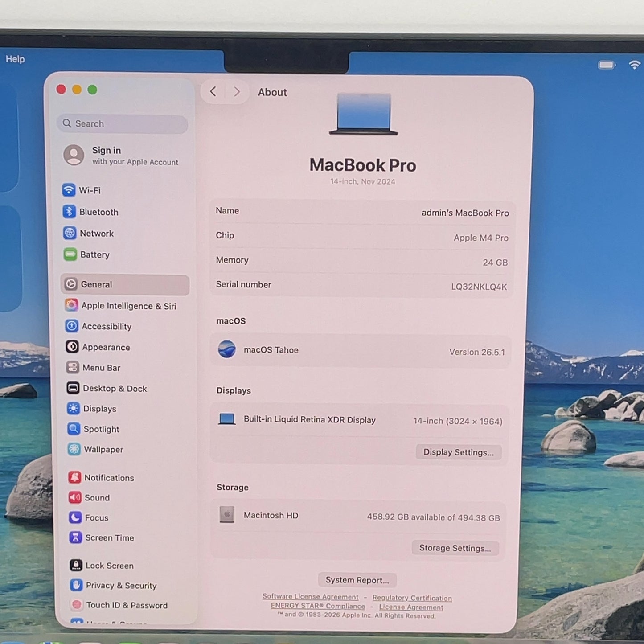Click the serial number LQ32NKLQ4K
The width and height of the screenshot is (644, 644).
(479, 287)
